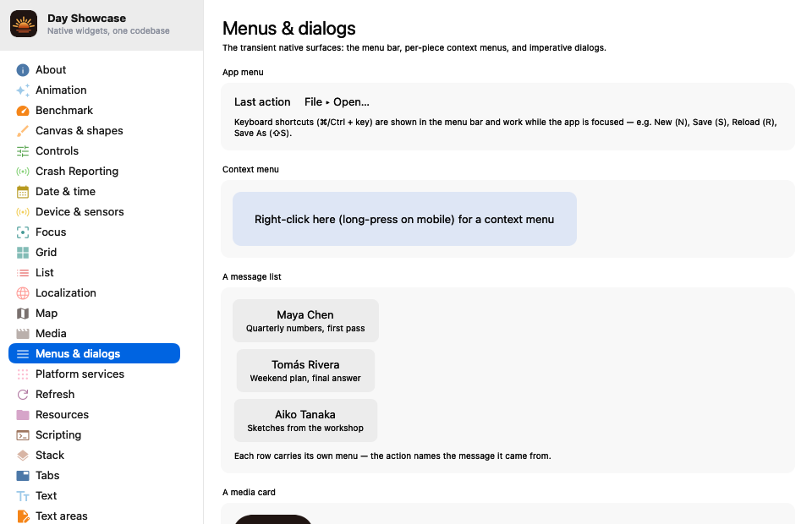Click the Tomás Rivera message row
Screen dimensions: 812x524
coord(305,370)
